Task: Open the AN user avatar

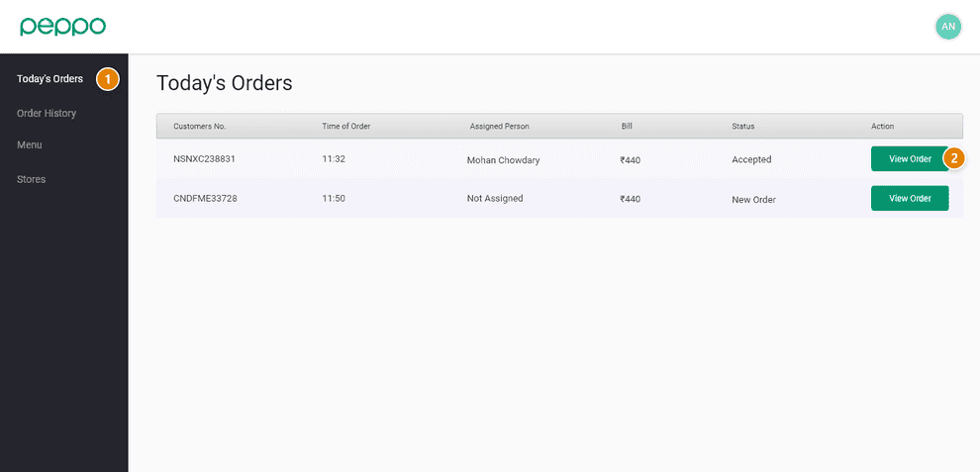Action: [x=947, y=27]
